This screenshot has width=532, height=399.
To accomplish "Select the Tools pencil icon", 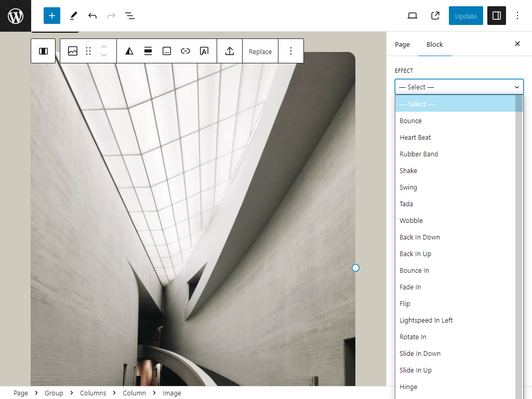I will tap(74, 16).
